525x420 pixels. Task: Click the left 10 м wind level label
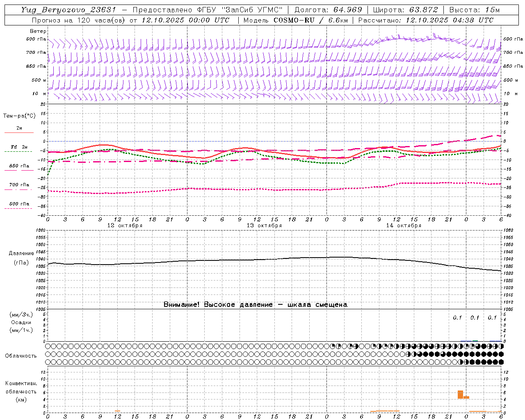tap(39, 94)
